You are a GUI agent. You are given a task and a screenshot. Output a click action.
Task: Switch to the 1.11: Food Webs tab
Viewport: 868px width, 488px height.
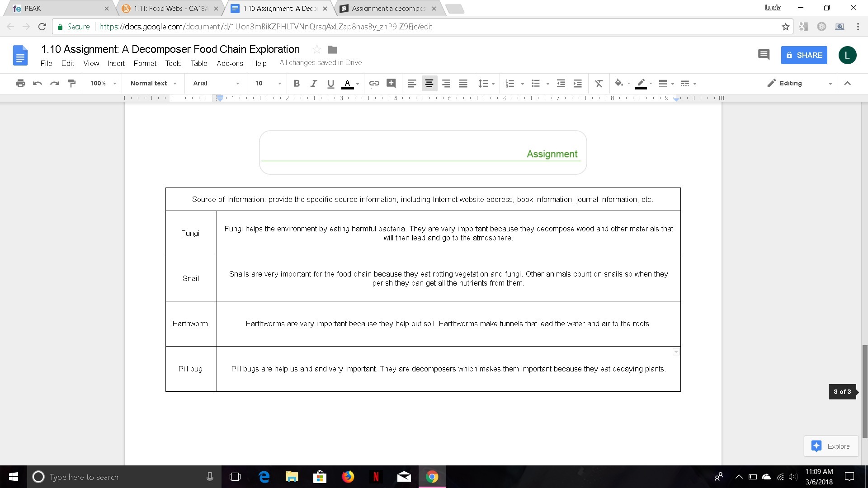(x=170, y=9)
